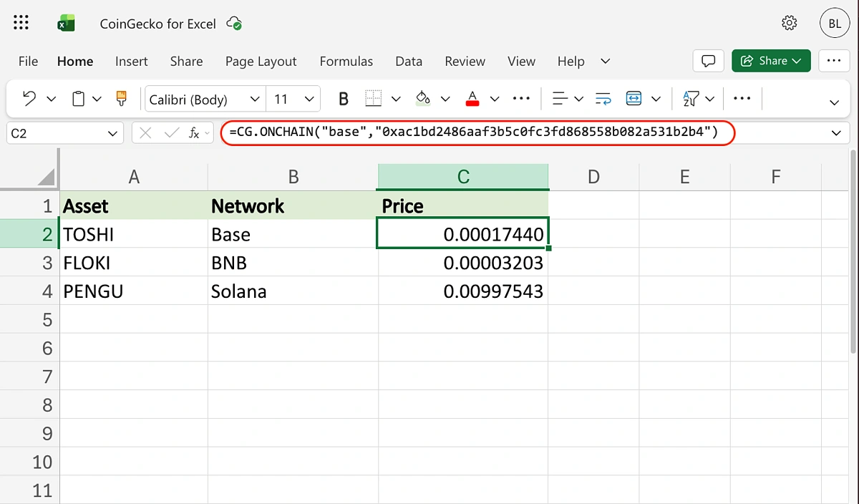Select cell containing TOSHI

(x=134, y=234)
